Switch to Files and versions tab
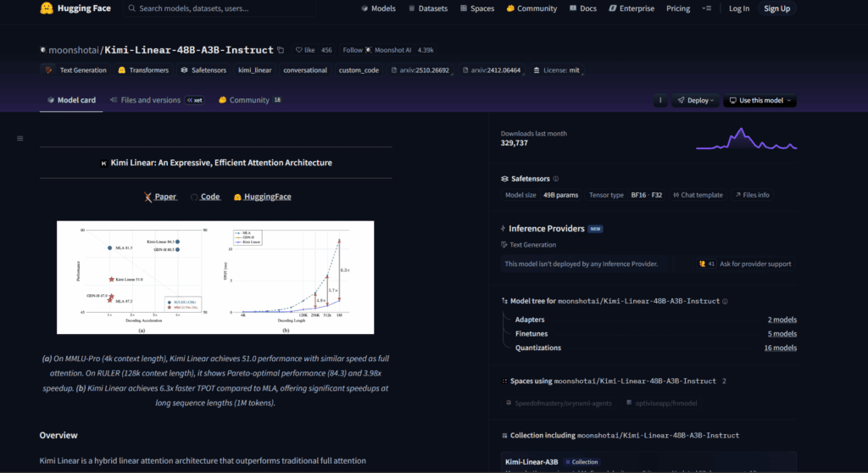This screenshot has height=473, width=868. click(157, 100)
